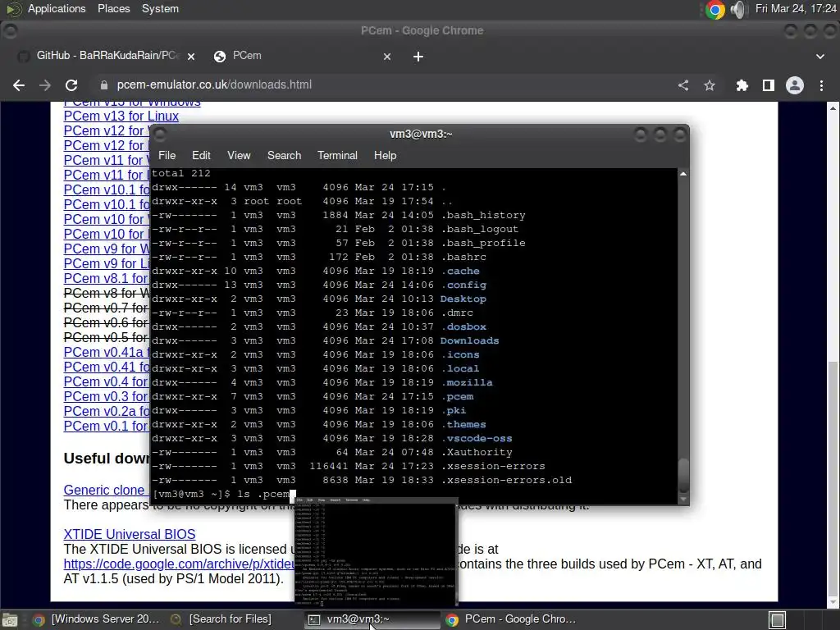Close the PCem tab
Screen dimensions: 840x630
(387, 57)
